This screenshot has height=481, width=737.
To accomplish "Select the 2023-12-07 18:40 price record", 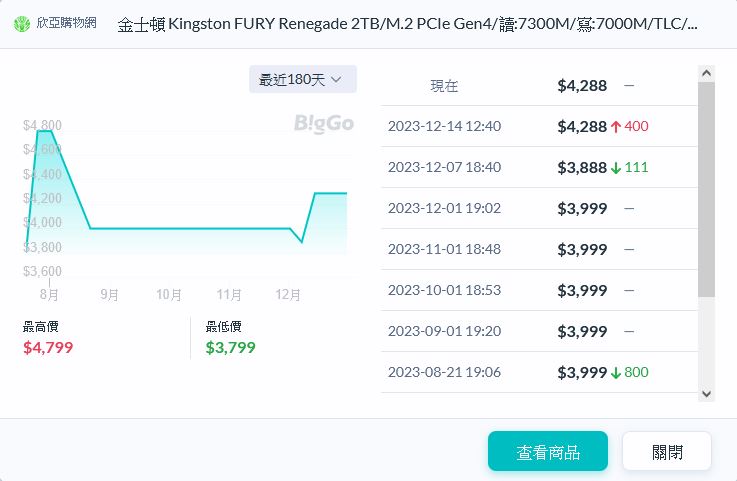I will tap(444, 167).
